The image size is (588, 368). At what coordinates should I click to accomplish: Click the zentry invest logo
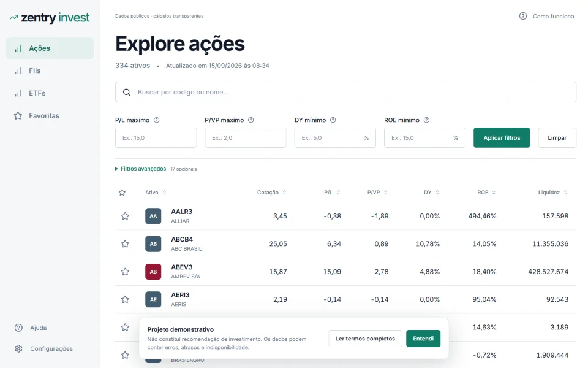click(x=50, y=18)
